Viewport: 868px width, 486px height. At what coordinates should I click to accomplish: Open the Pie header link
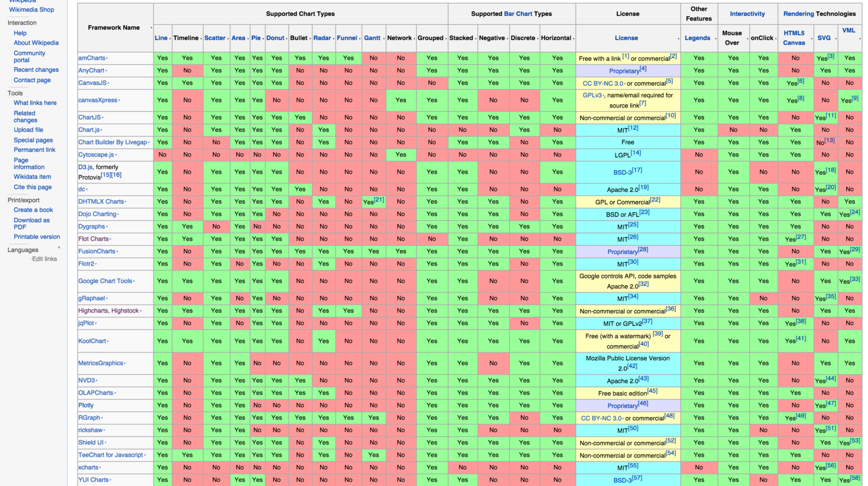[256, 38]
